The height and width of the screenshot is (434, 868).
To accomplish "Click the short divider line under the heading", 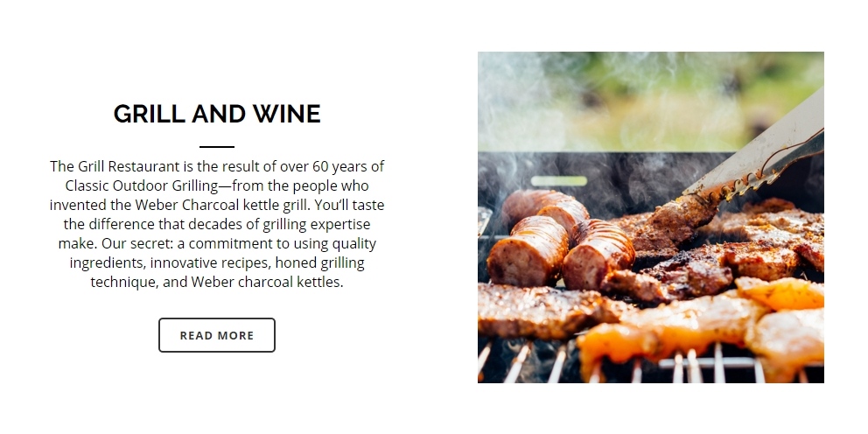I will click(217, 146).
